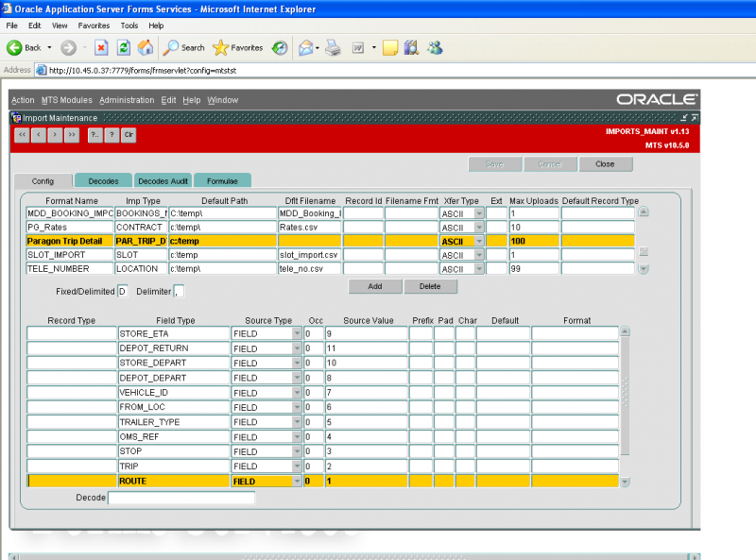Viewport: 756px width, 560px height.
Task: Click the Fixed/Delimited input field
Action: click(123, 292)
